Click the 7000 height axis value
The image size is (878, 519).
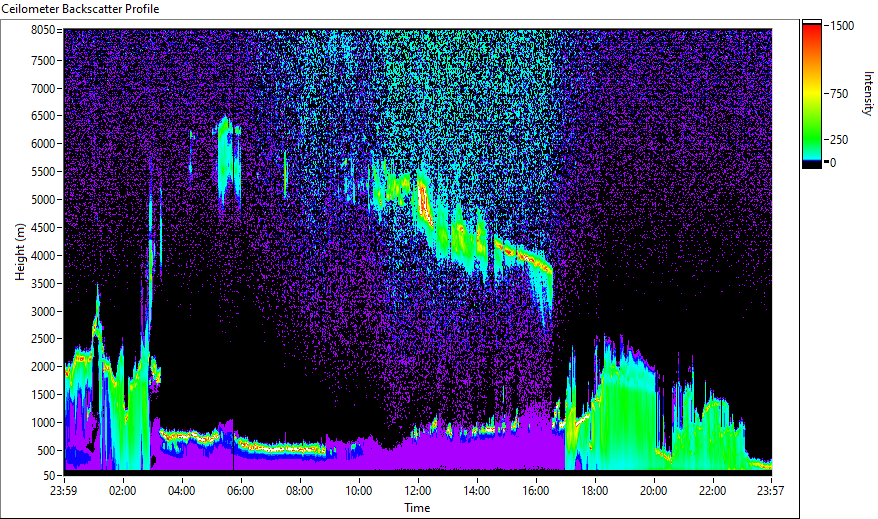[x=43, y=88]
